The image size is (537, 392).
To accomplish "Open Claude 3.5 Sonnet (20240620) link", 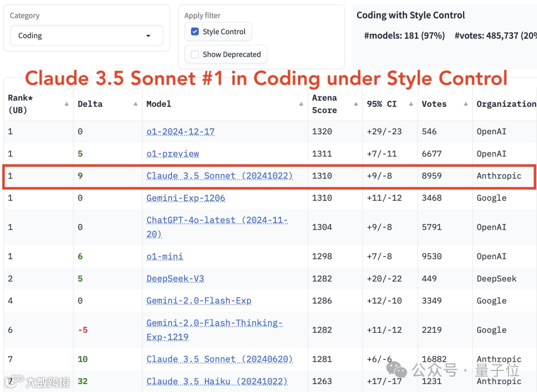I will (x=220, y=359).
